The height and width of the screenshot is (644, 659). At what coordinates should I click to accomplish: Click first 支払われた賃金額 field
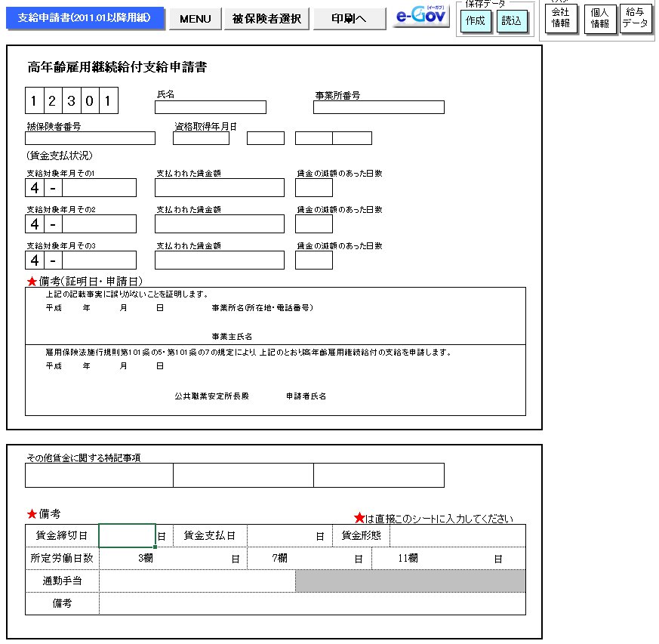pos(219,187)
